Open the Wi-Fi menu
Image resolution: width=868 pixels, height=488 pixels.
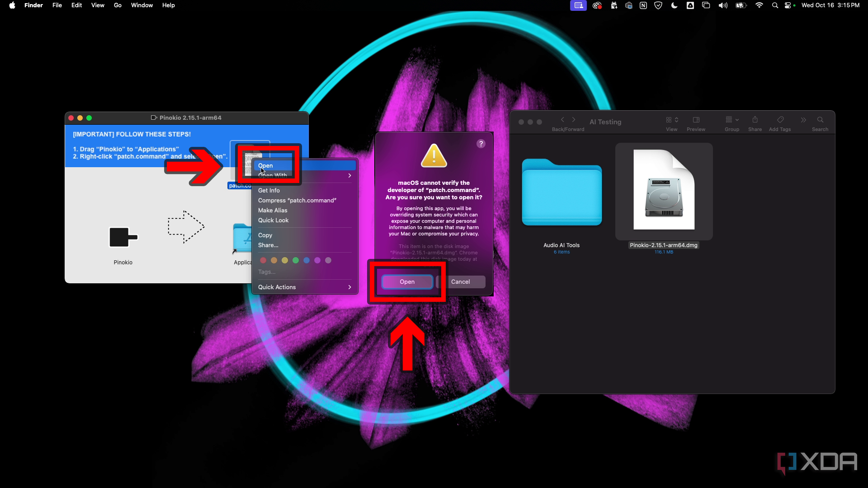tap(759, 5)
